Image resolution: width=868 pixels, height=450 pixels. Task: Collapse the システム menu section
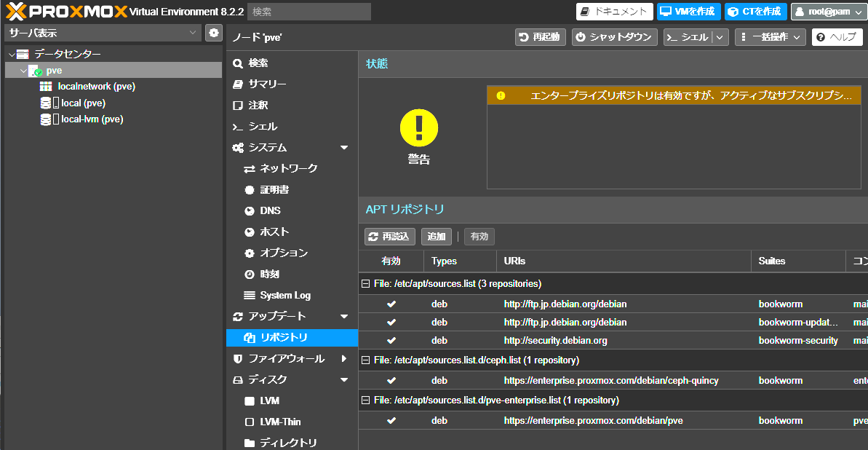point(344,148)
